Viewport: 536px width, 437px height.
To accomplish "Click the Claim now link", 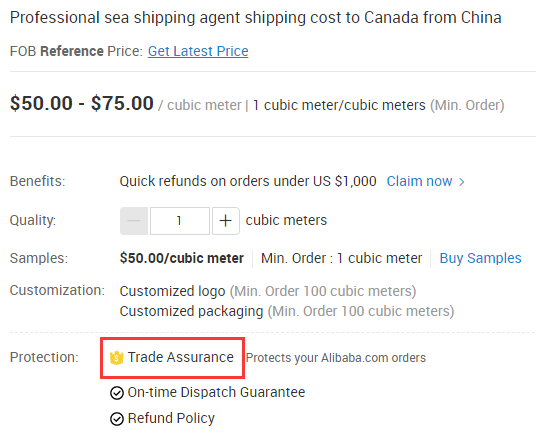I will (419, 181).
